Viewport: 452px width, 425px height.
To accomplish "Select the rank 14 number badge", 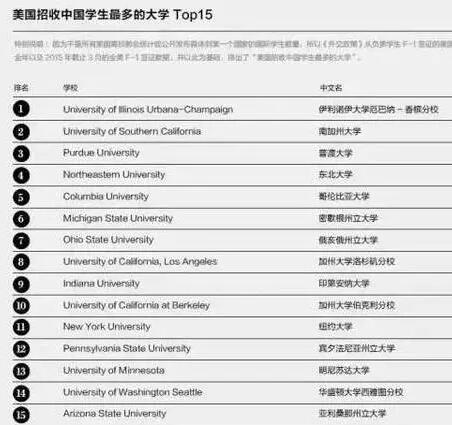I will tap(21, 393).
